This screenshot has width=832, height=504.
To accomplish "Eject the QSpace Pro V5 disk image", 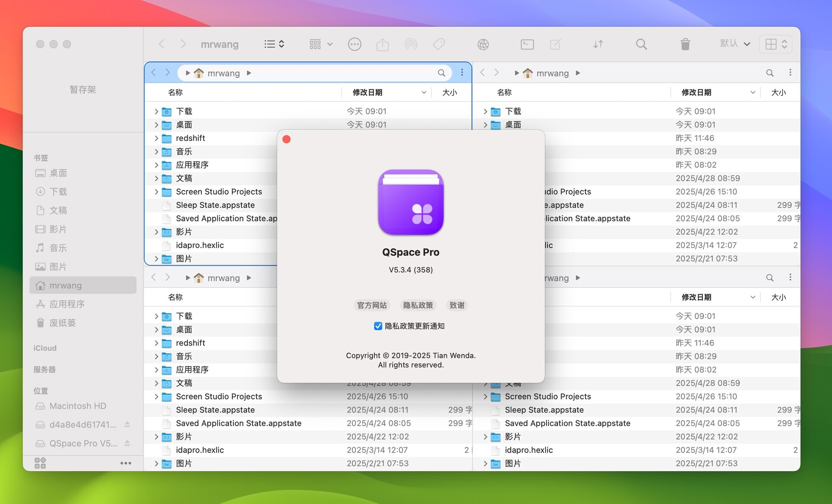I will [127, 443].
